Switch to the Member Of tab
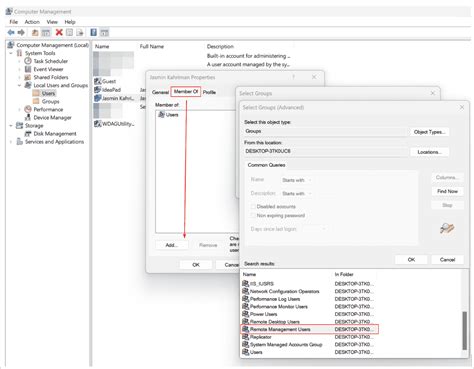 coord(186,91)
